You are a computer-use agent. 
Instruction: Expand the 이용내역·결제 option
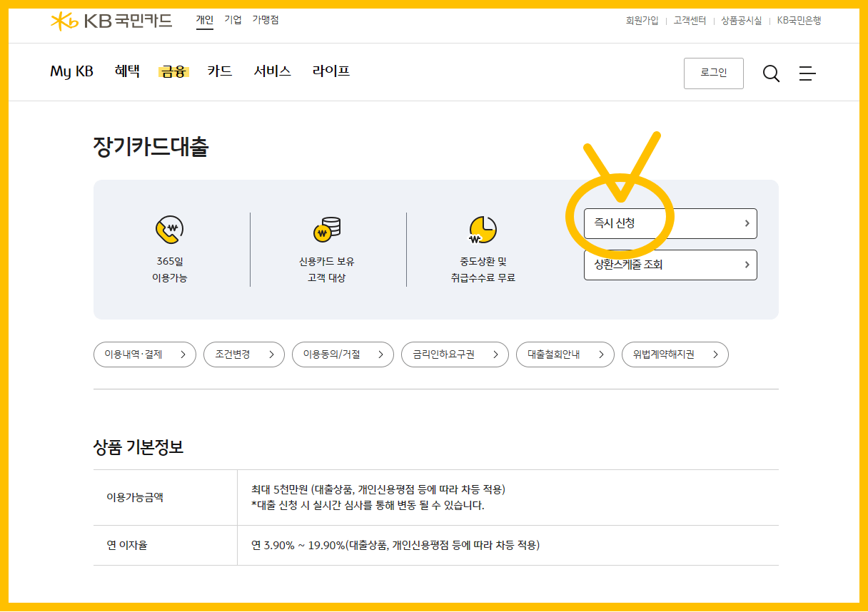click(144, 355)
